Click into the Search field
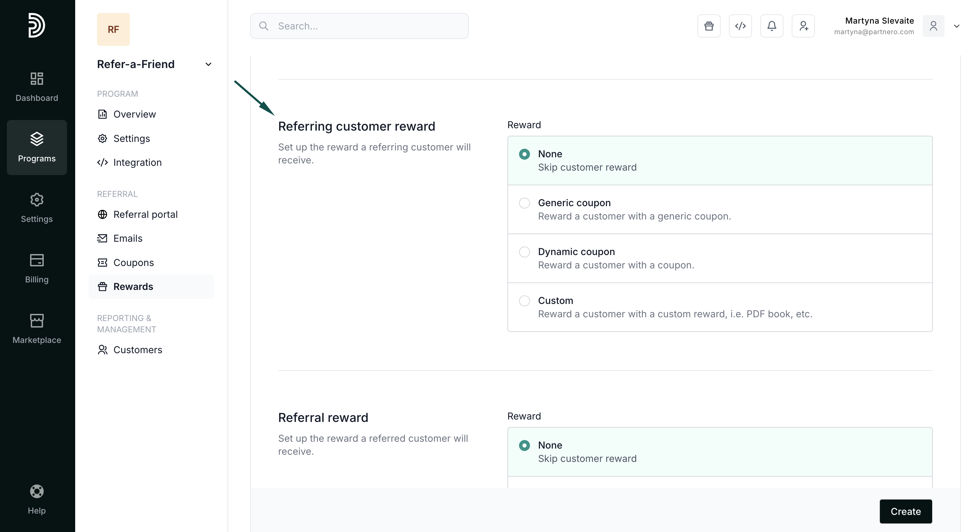The image size is (980, 532). tap(359, 26)
